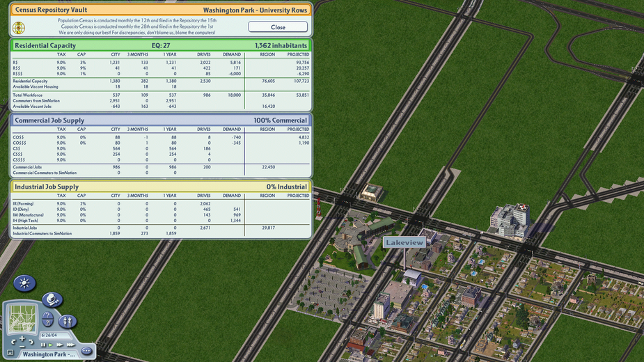This screenshot has height=362, width=644.
Task: Click region workforce value 35,846
Action: [268, 95]
